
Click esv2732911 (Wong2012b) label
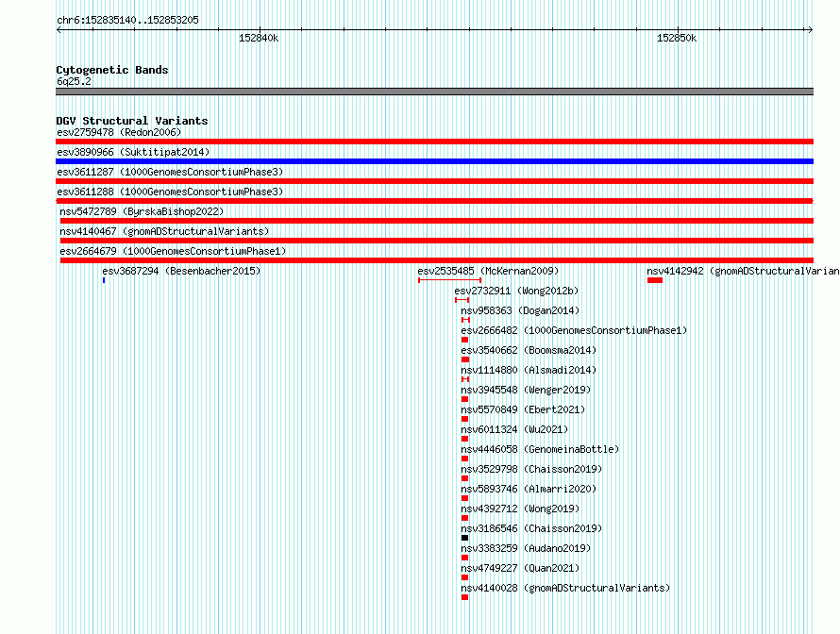pos(516,291)
